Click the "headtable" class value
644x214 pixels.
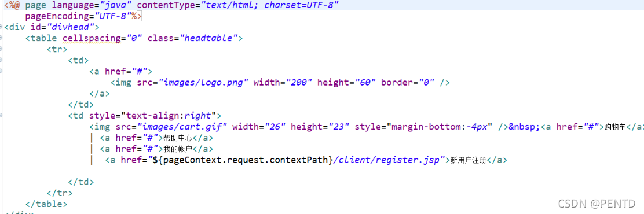click(209, 39)
